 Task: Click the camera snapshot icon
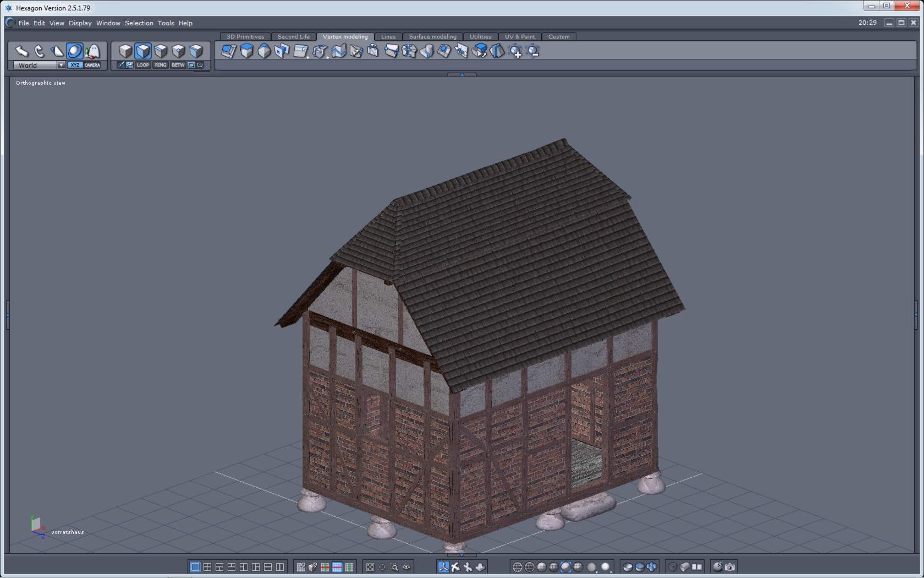pyautogui.click(x=730, y=567)
